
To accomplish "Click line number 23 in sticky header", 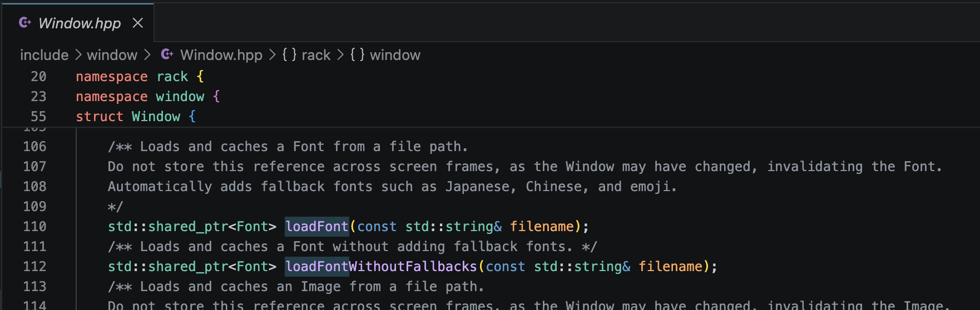I will [x=38, y=97].
